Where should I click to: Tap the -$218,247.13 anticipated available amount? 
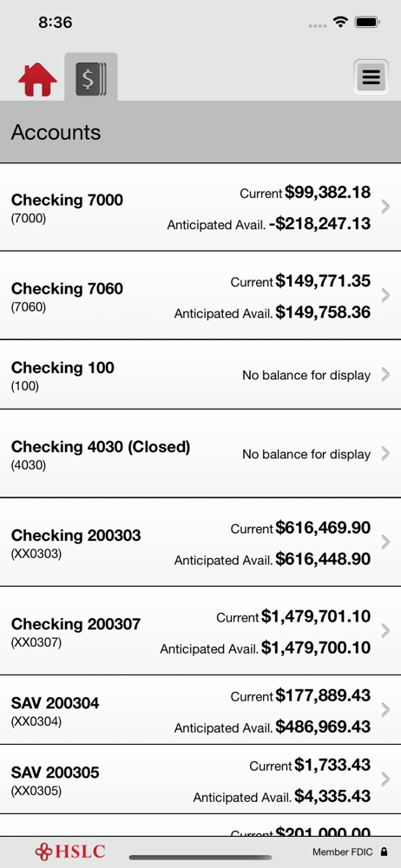[x=319, y=224]
